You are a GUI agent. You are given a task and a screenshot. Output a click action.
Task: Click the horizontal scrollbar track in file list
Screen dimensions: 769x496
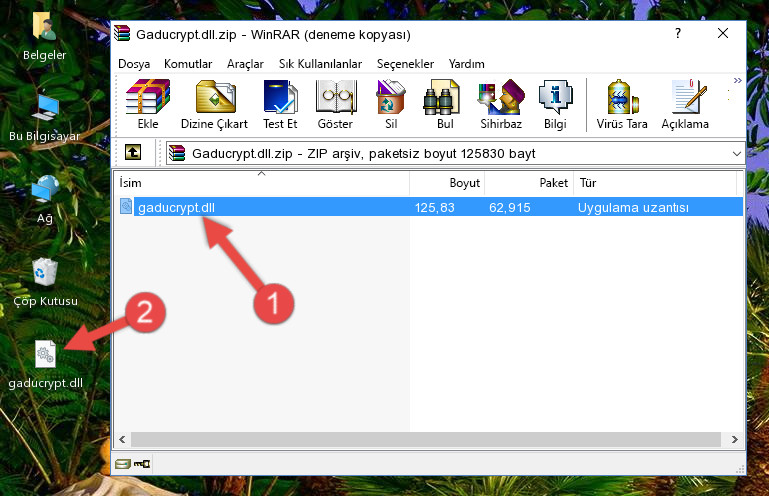(x=426, y=439)
